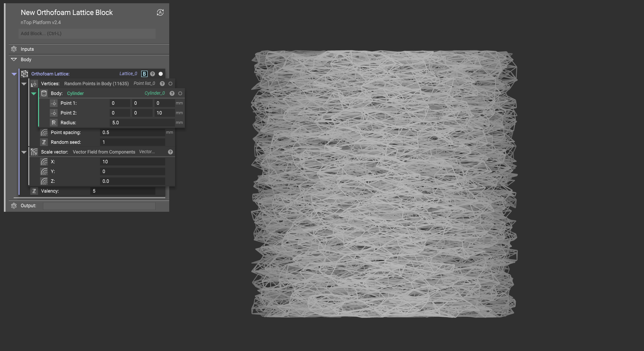Image resolution: width=644 pixels, height=351 pixels.
Task: Click the auto-arrange icon beside the block title
Action: coord(160,12)
